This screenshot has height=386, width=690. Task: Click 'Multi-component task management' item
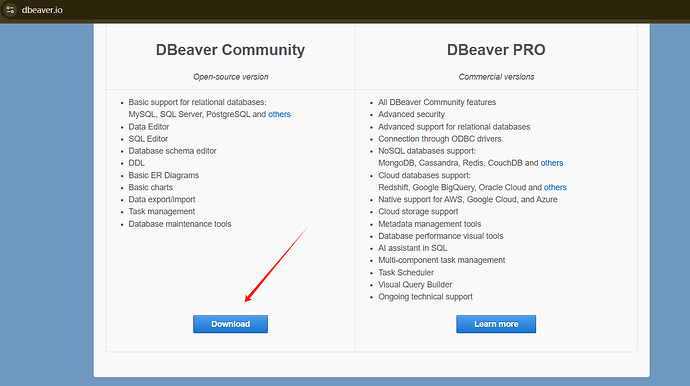click(x=442, y=260)
